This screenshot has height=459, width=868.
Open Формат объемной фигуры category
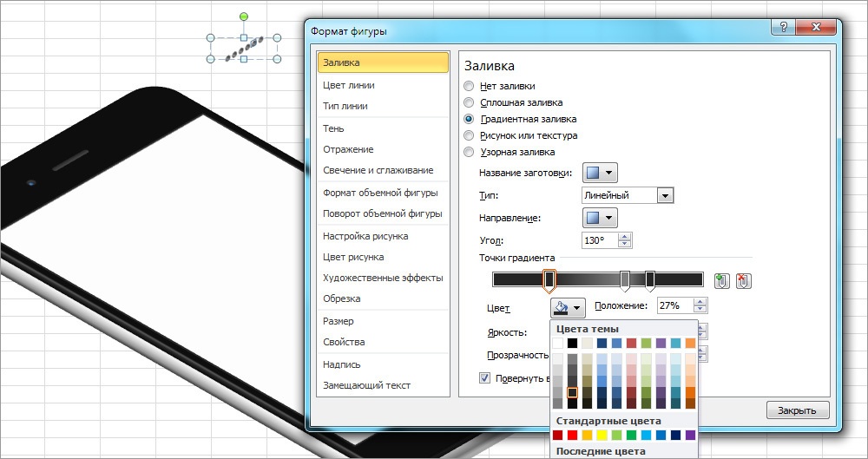tap(383, 193)
